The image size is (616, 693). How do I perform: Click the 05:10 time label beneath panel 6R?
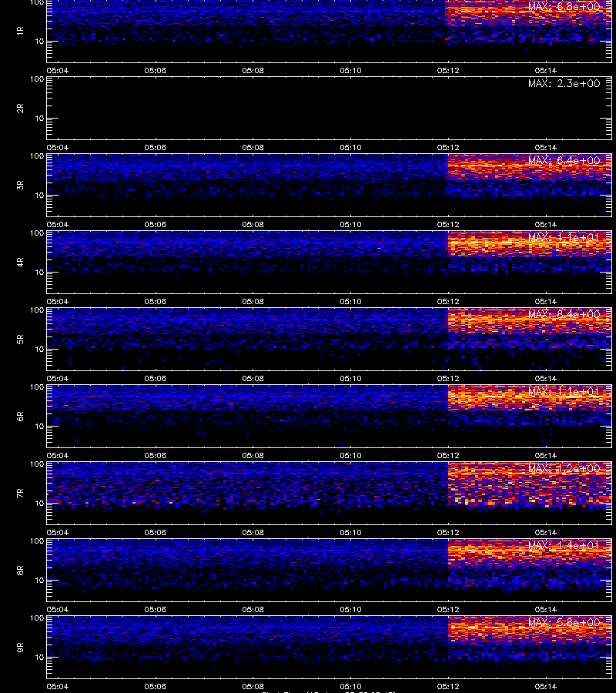(350, 455)
